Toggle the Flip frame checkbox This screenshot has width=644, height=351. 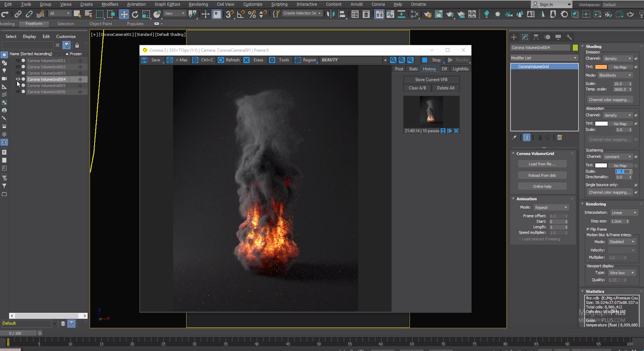[588, 229]
